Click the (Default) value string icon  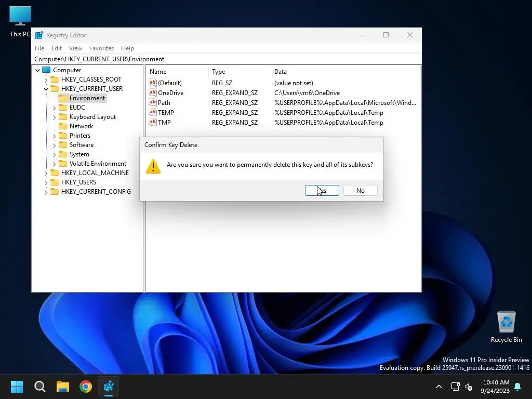153,83
